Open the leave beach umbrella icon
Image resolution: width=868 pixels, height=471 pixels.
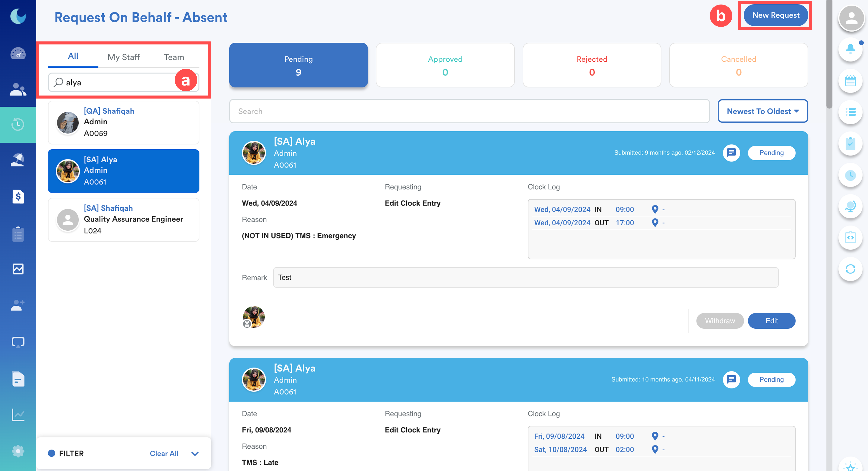(18, 160)
